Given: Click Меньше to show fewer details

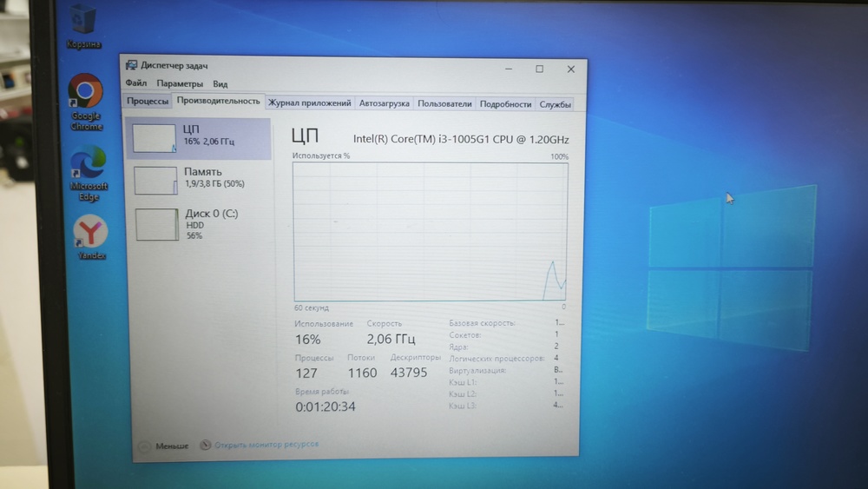Looking at the screenshot, I should point(172,446).
